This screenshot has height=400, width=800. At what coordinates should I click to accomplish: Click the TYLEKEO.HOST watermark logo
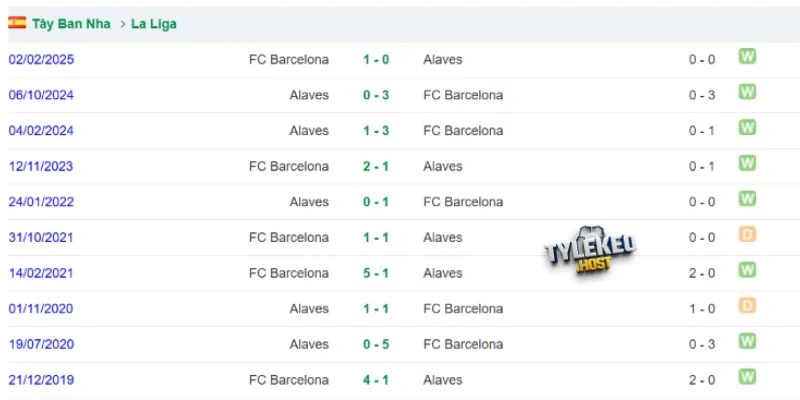point(589,252)
